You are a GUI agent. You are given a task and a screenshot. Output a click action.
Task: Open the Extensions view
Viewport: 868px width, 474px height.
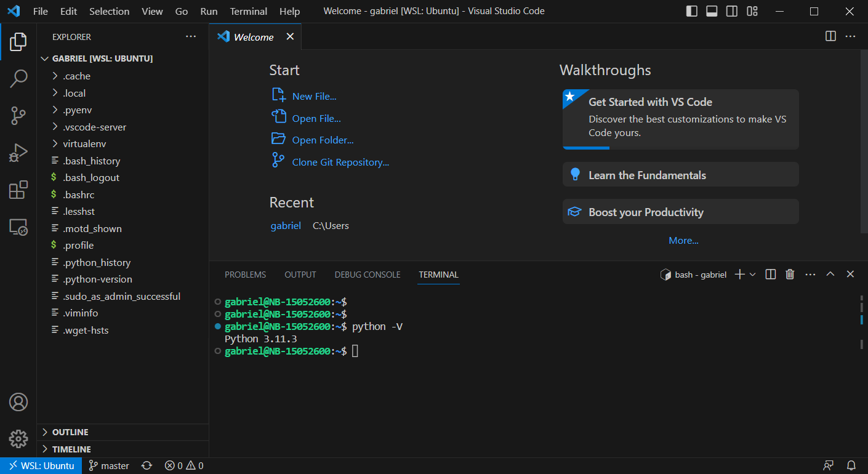point(19,190)
